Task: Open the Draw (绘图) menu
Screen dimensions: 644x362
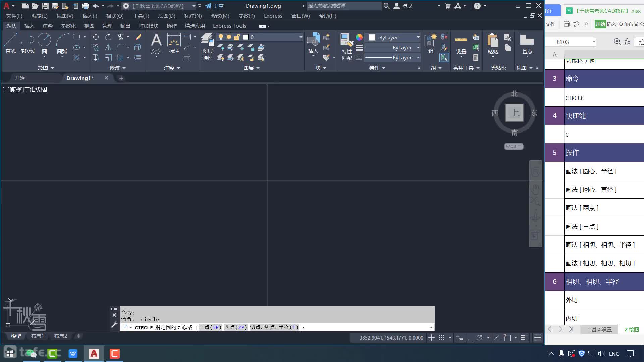Action: [167, 16]
